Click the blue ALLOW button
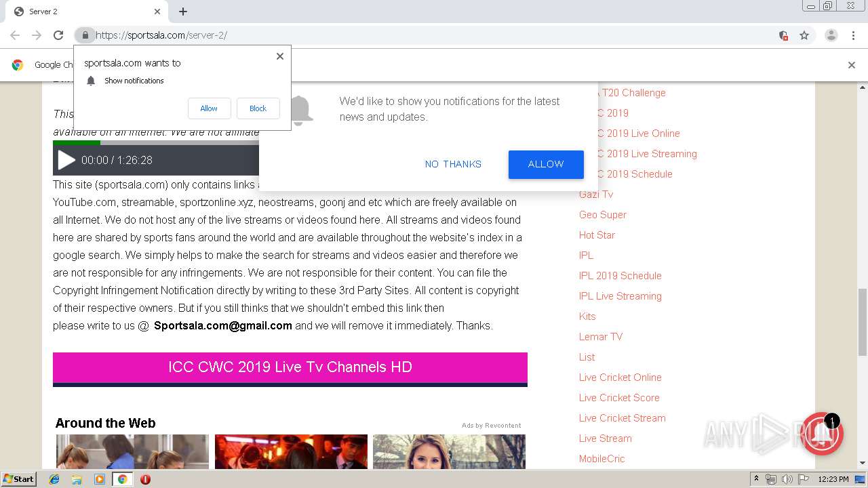 click(x=546, y=165)
